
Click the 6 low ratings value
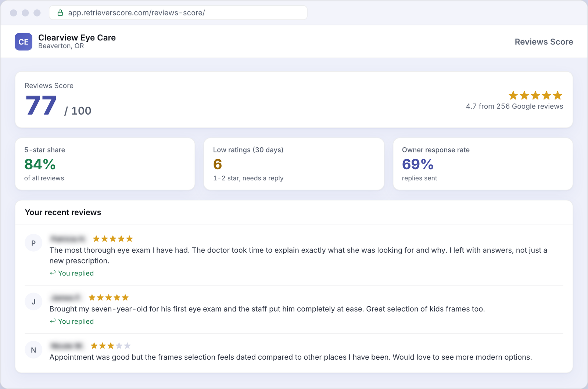(x=218, y=164)
